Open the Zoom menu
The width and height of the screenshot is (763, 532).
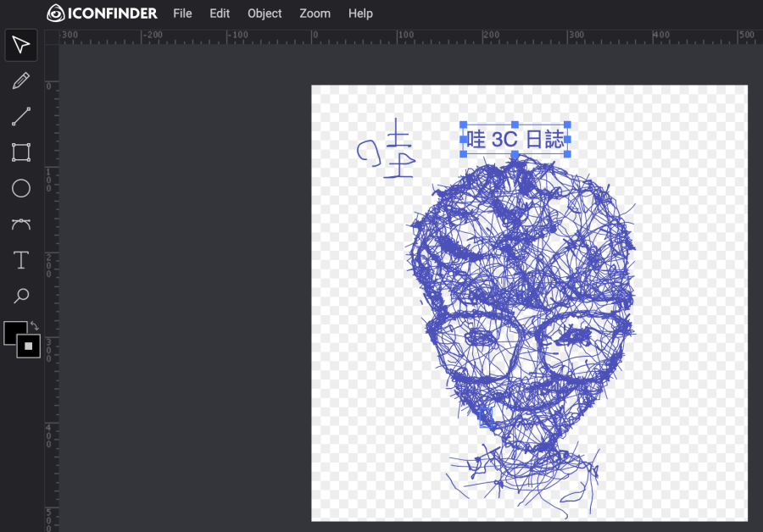point(315,14)
